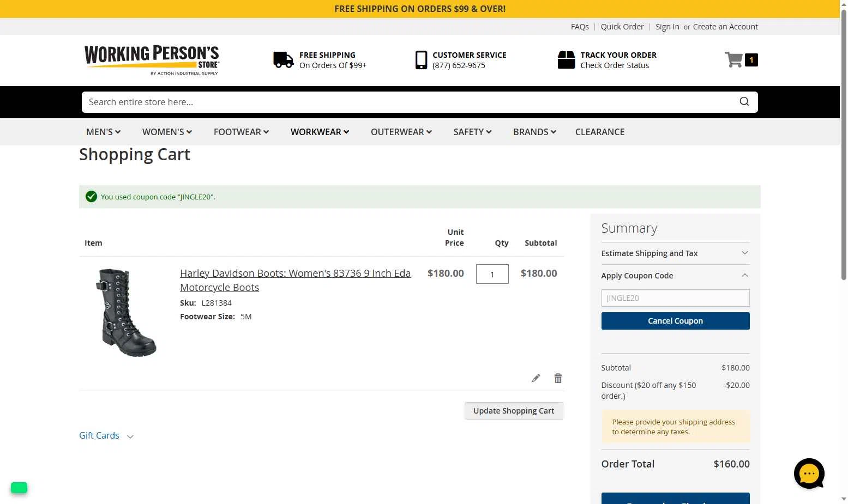Screen dimensions: 848x504
Task: Open the FAQs link
Action: click(x=580, y=27)
